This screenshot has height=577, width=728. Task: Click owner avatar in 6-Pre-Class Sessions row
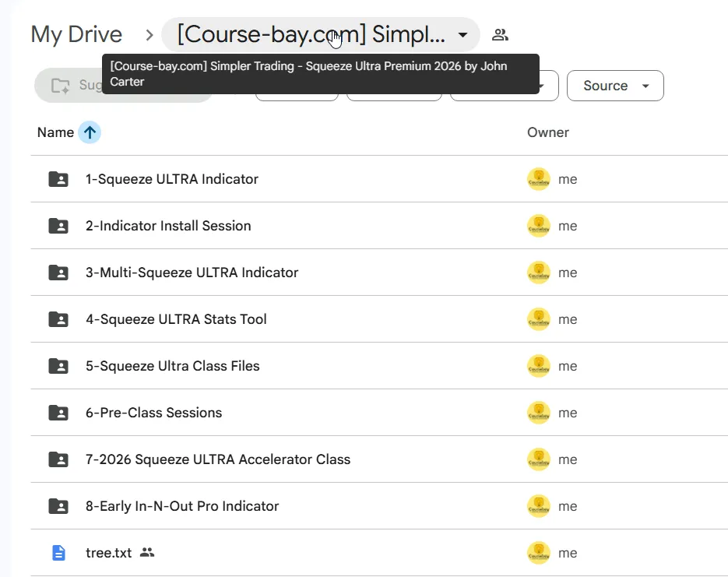coord(539,413)
